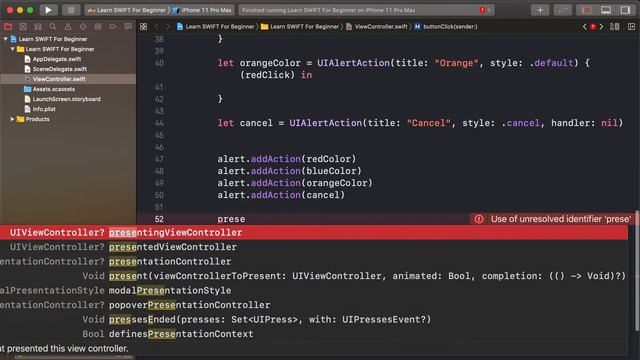The height and width of the screenshot is (360, 640).
Task: Place cursor after 'prese' on line 52
Action: pos(245,219)
